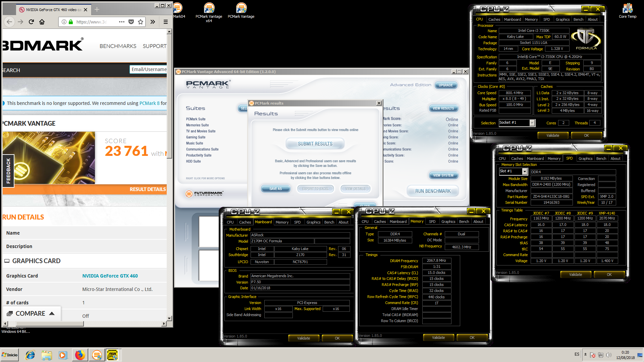Click the show desktop tray button
Image resolution: width=644 pixels, height=362 pixels.
coord(641,355)
